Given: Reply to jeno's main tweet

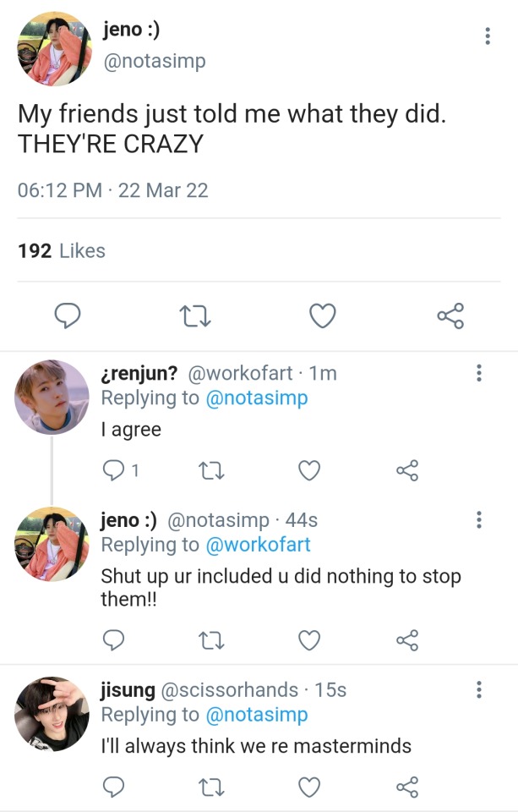Looking at the screenshot, I should pos(68,316).
